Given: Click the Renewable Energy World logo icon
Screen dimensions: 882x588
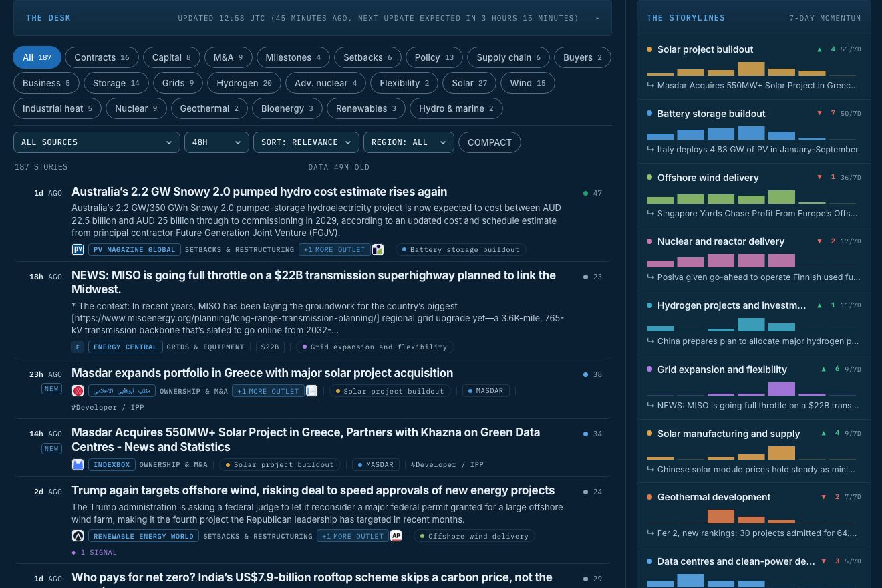Looking at the screenshot, I should coord(78,535).
